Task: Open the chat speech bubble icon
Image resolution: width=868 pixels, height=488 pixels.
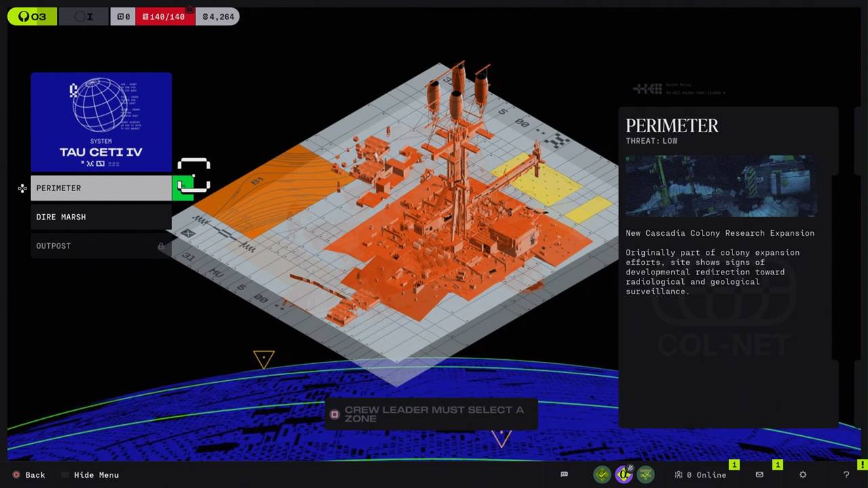Action: coord(564,474)
